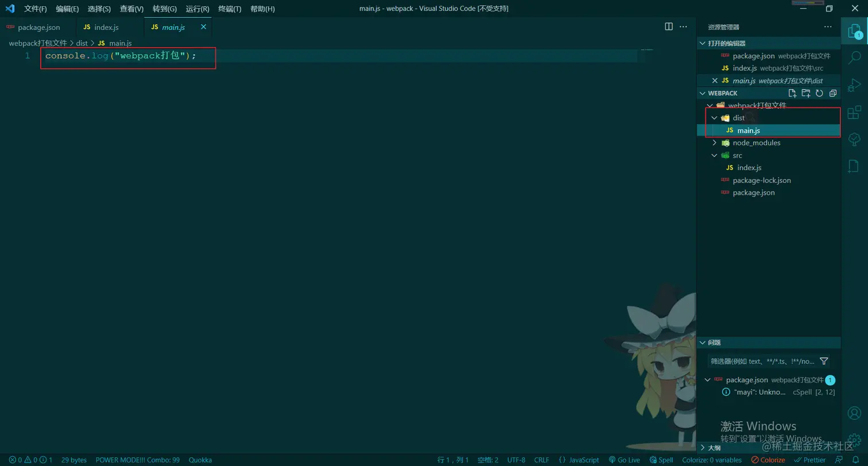Click 行 1, 列 1 cursor position

453,460
